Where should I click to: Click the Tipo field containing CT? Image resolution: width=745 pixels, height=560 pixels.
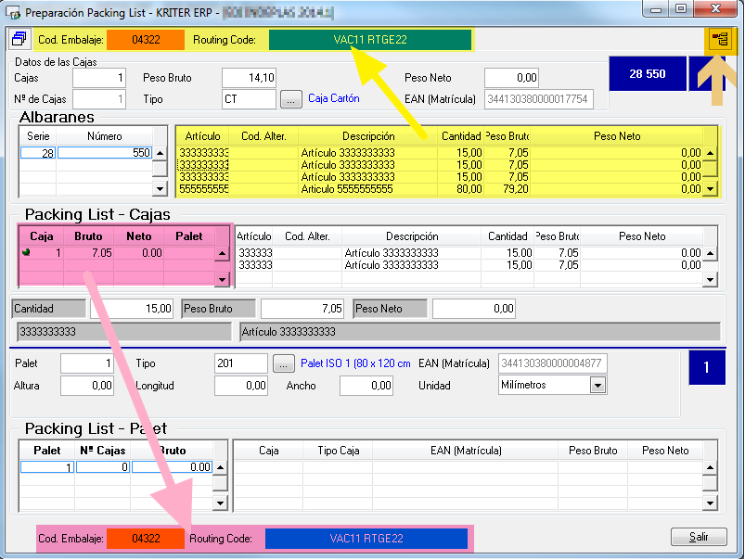[x=249, y=99]
